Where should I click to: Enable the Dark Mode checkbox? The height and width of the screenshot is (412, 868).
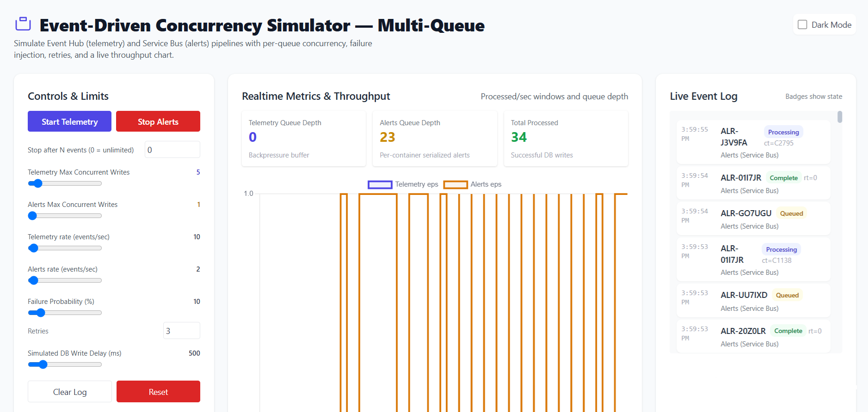tap(802, 25)
